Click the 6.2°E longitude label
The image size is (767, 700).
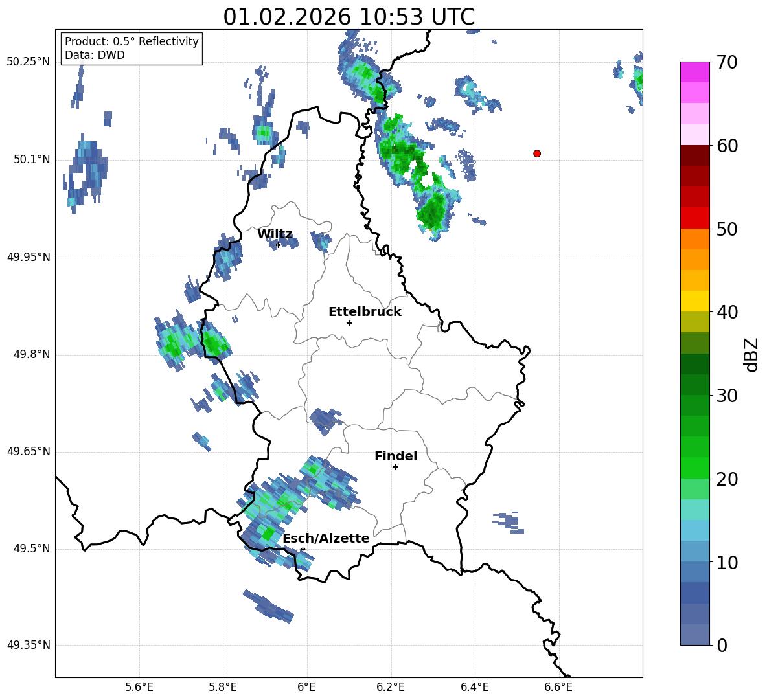click(x=391, y=687)
